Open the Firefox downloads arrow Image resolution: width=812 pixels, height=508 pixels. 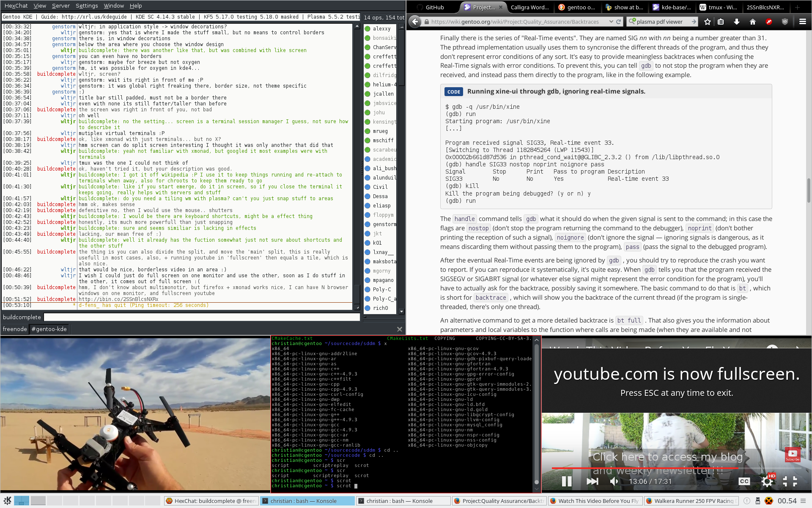click(736, 22)
